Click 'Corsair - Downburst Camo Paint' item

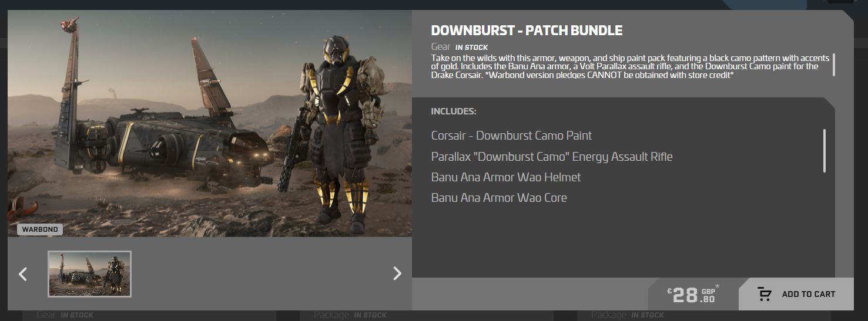pyautogui.click(x=511, y=136)
